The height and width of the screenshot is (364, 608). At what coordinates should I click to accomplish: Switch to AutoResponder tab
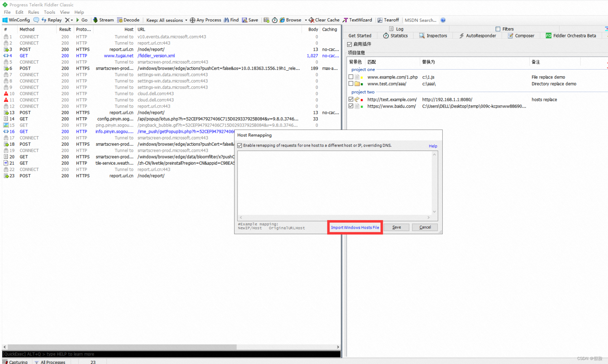(x=477, y=36)
